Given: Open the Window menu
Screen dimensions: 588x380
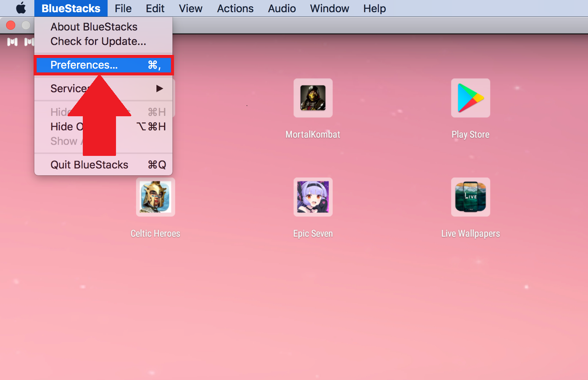Looking at the screenshot, I should (329, 8).
